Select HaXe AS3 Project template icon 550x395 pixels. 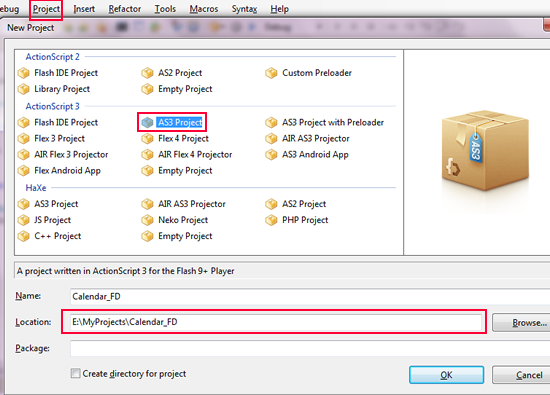click(24, 204)
